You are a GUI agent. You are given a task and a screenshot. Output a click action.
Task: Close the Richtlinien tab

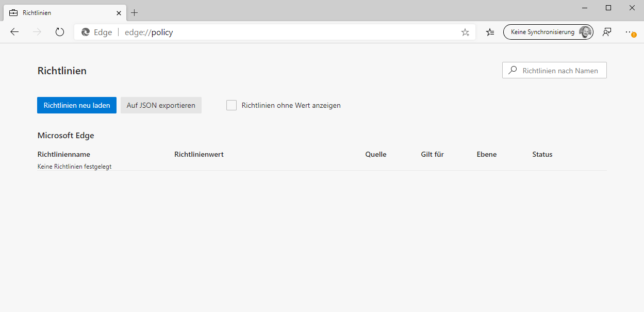[119, 12]
